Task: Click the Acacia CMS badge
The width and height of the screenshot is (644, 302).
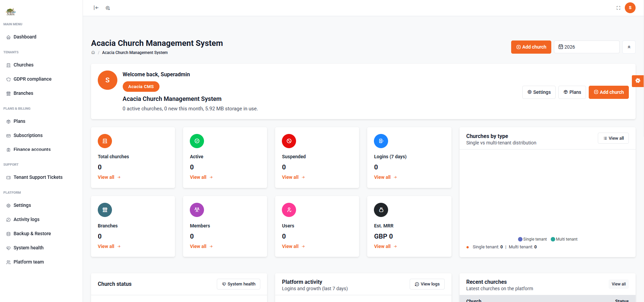Action: click(x=141, y=87)
